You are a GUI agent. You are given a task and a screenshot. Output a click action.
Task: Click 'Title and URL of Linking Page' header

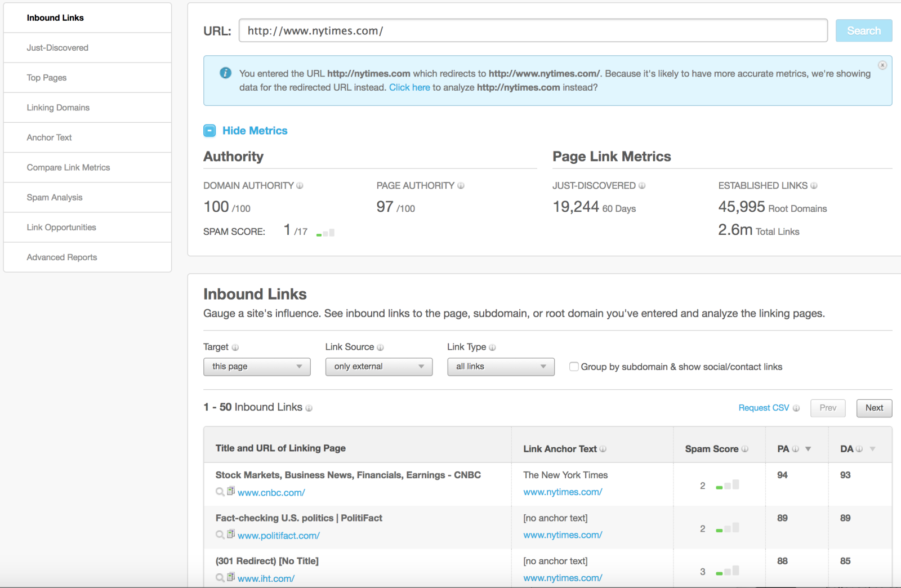click(x=280, y=448)
